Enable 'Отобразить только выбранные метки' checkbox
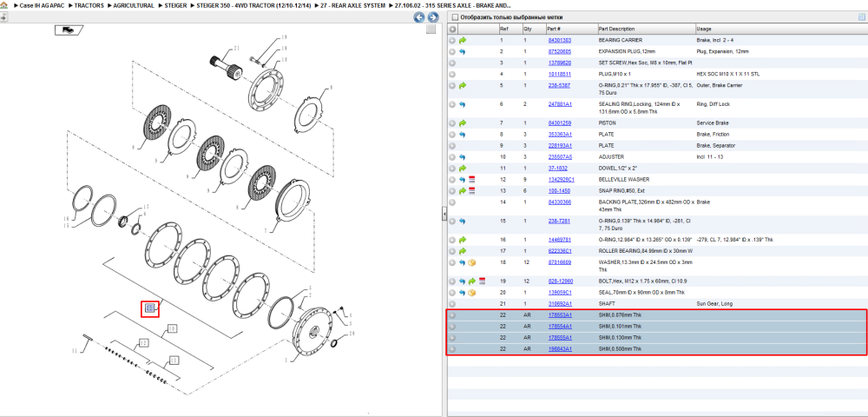Image resolution: width=868 pixels, height=417 pixels. [x=455, y=17]
